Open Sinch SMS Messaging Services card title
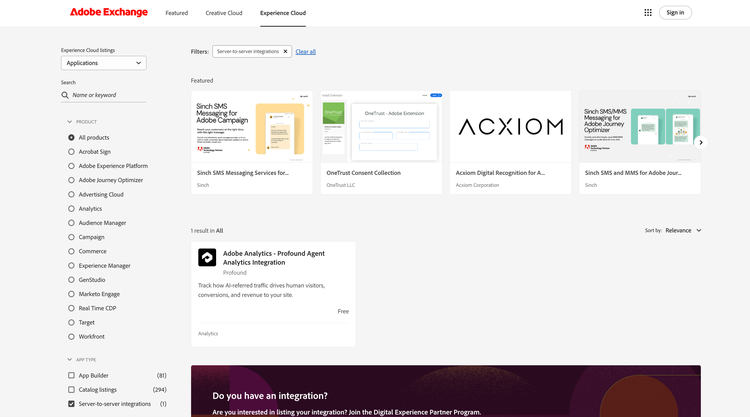Screen dimensions: 750x417 coord(243,173)
